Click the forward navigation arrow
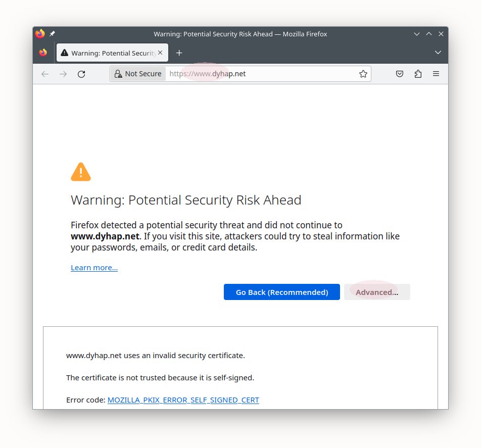Viewport: 481px width, 448px height. point(63,74)
